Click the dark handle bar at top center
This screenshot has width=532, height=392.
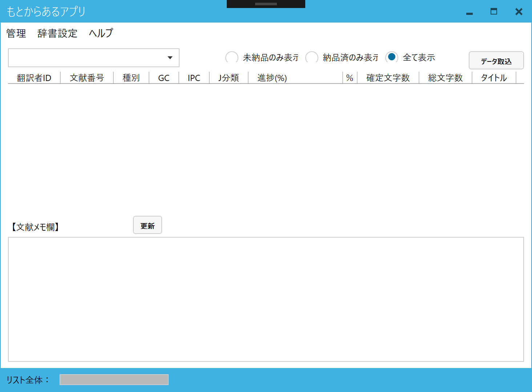click(266, 4)
